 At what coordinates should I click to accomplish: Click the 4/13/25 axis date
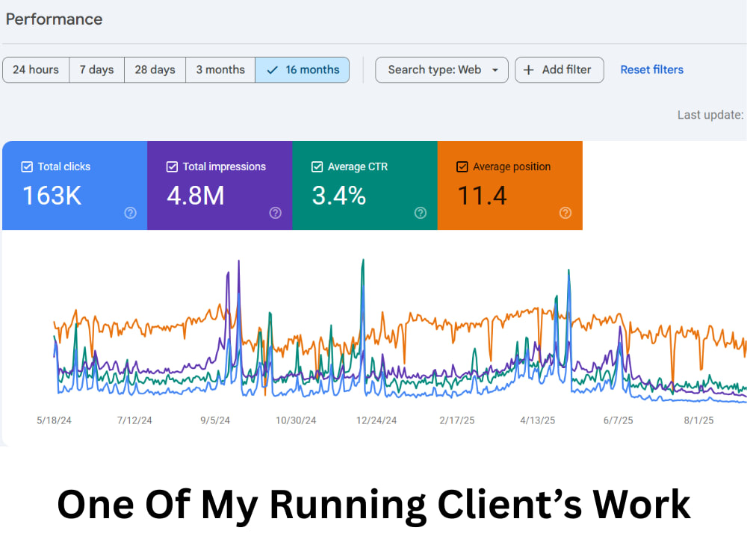(x=537, y=420)
